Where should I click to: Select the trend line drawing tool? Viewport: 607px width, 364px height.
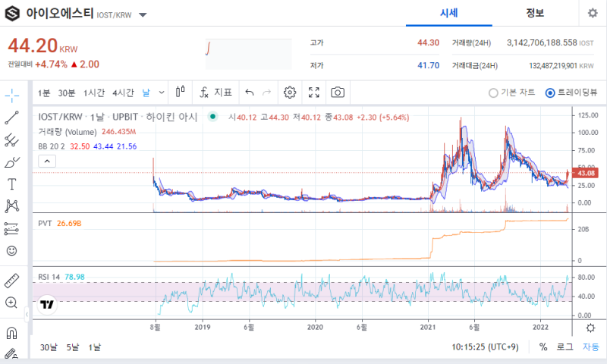tap(12, 118)
